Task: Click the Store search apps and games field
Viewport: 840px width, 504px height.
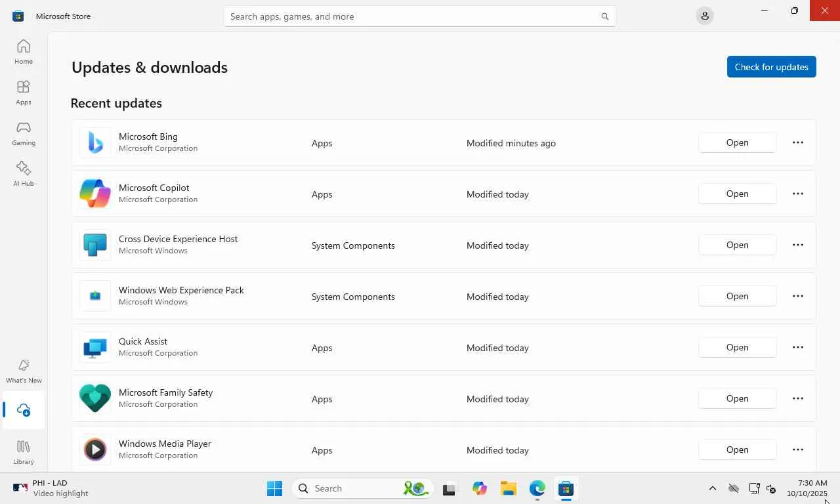Action: click(x=420, y=16)
